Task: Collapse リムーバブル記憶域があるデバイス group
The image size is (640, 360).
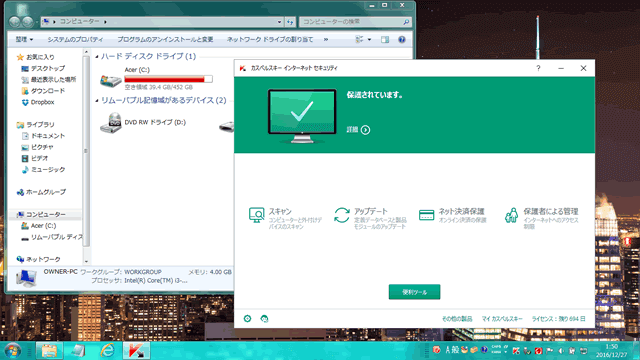Action: click(97, 100)
